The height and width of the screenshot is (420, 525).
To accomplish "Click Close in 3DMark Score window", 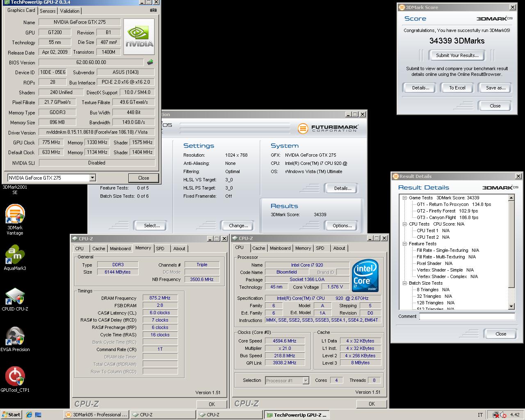I will (x=495, y=106).
